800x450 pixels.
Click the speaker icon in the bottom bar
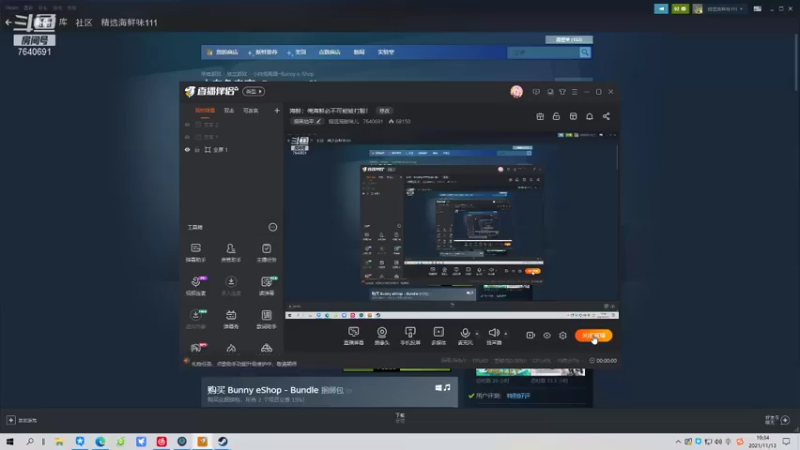pos(493,333)
